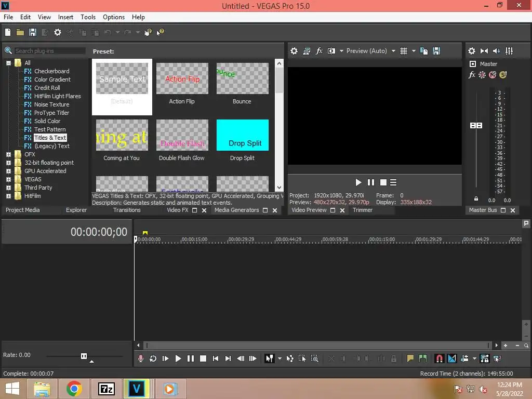The width and height of the screenshot is (532, 399).
Task: Save the project with the main toolbar disk icon
Action: pyautogui.click(x=33, y=32)
